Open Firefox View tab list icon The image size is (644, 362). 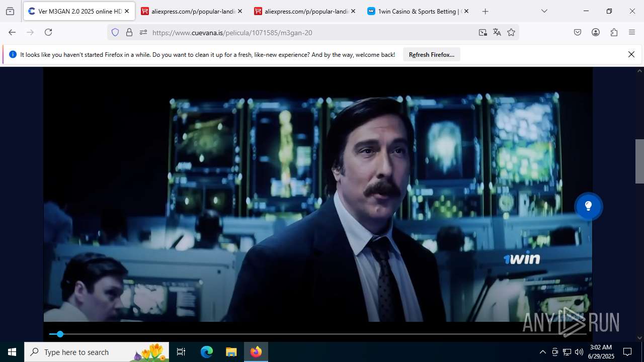(10, 11)
